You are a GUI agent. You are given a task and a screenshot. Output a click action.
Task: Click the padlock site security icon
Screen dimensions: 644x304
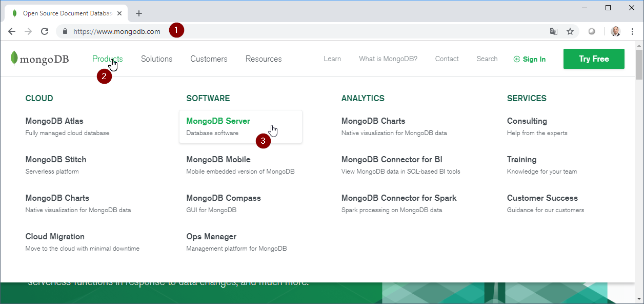click(65, 31)
